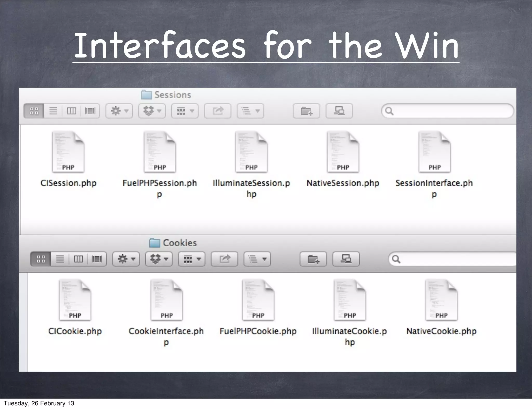Open the Action gear menu in Sessions
532x409 pixels.
119,111
